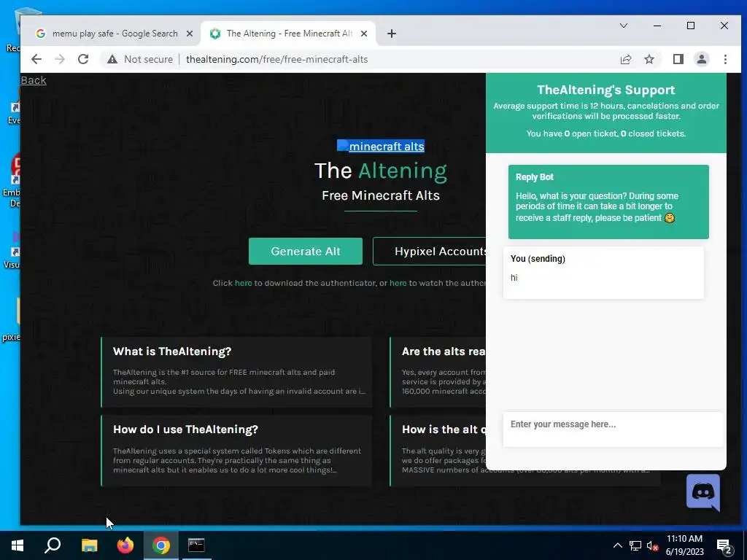747x560 pixels.
Task: Click first 'here' authenticator download link
Action: point(244,283)
